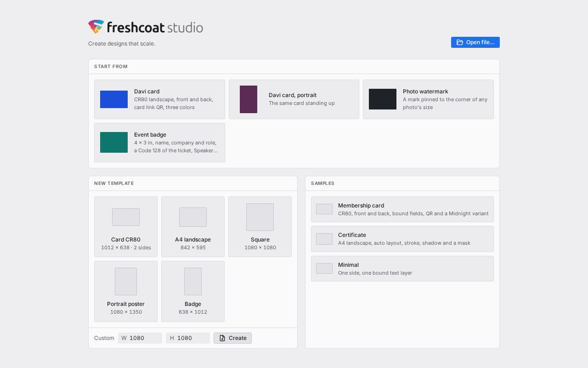Click the "Davi card, portrait" title
Image resolution: width=588 pixels, height=368 pixels.
coord(293,95)
